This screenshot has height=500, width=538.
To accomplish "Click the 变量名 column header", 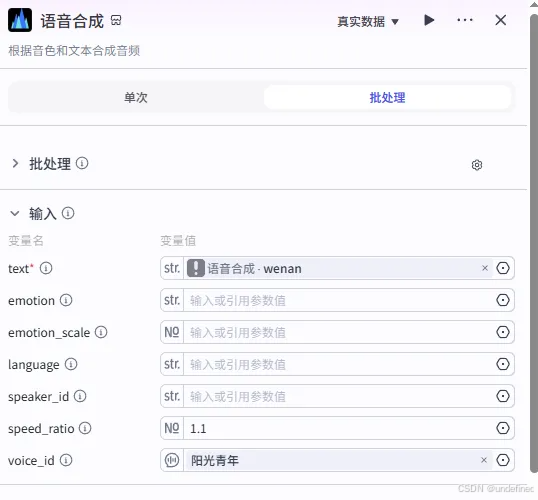I will pos(26,241).
